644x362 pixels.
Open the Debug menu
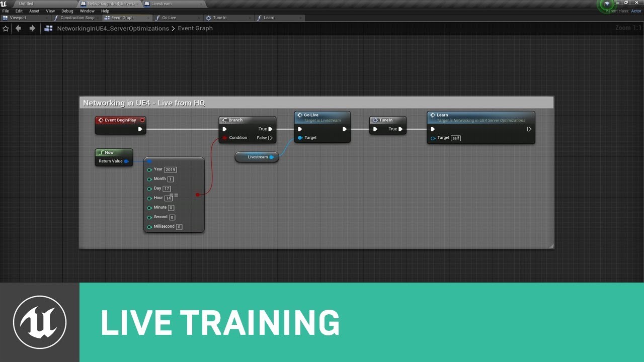point(67,11)
